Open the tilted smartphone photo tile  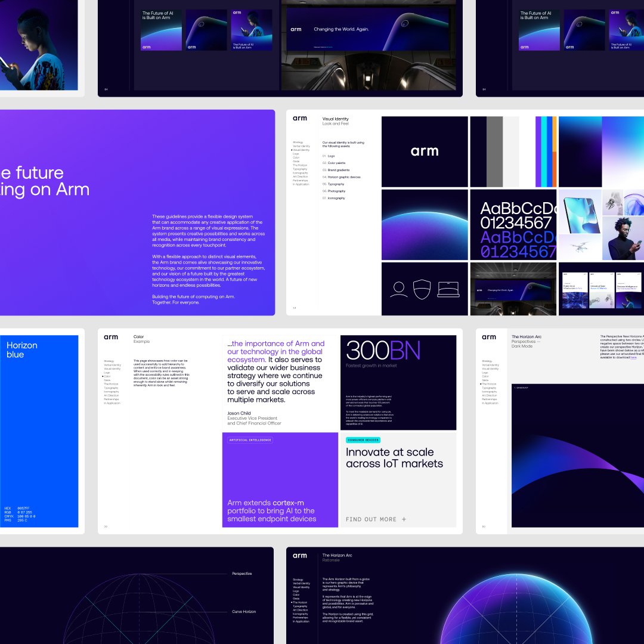click(x=580, y=212)
